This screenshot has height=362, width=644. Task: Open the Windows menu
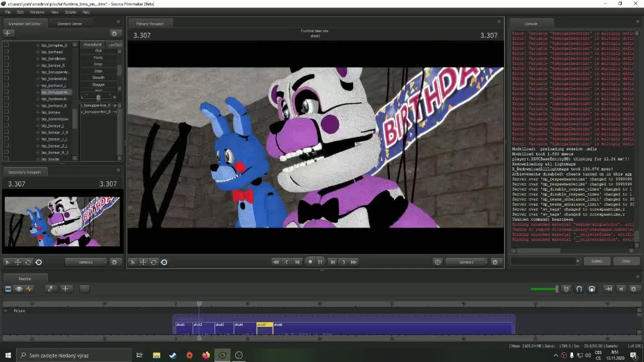[x=37, y=12]
